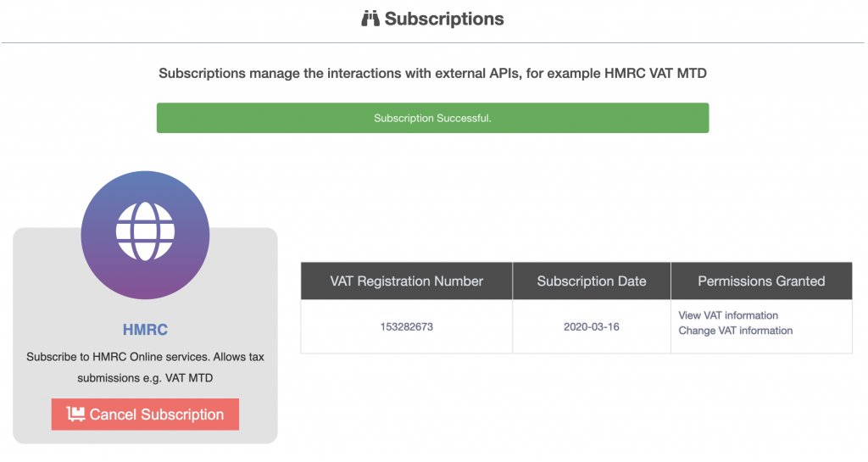Click the green Subscription Successful banner
Screen dimensions: 868x462
point(432,118)
